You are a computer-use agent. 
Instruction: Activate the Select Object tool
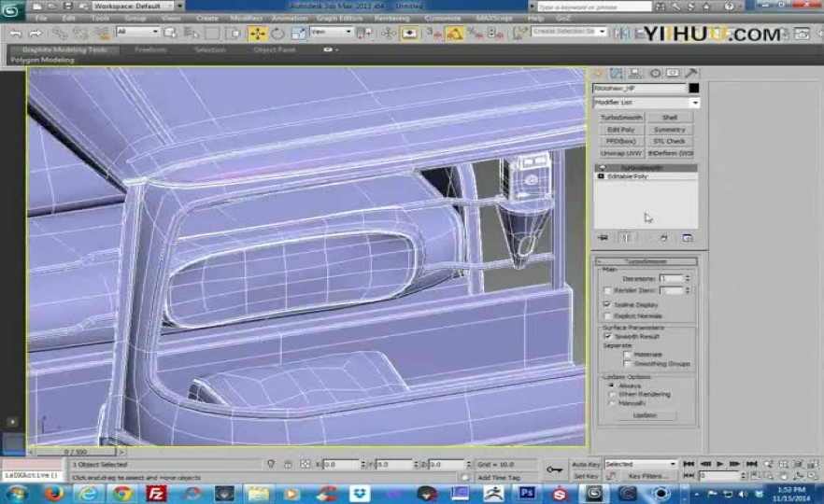click(170, 33)
